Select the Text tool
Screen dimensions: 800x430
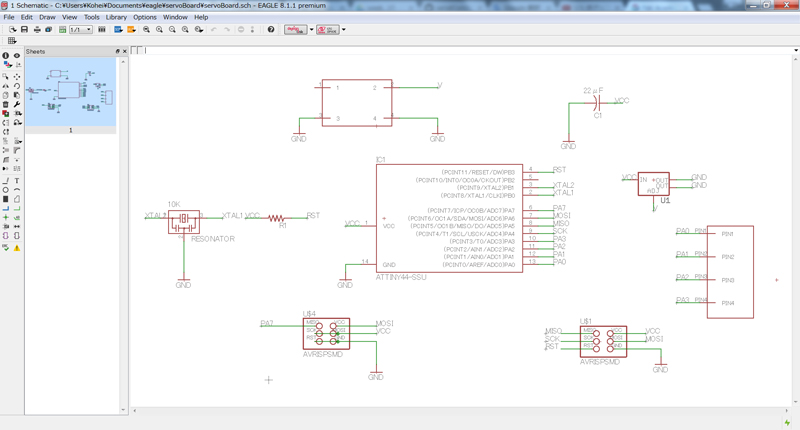17,181
